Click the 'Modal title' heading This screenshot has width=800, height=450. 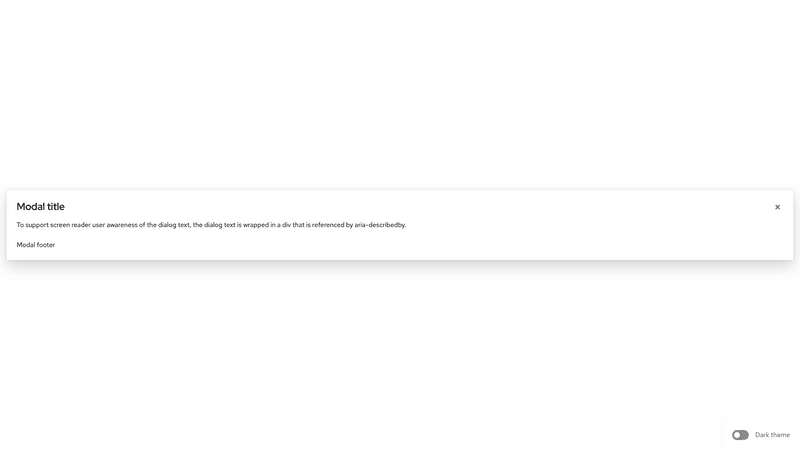click(x=40, y=207)
